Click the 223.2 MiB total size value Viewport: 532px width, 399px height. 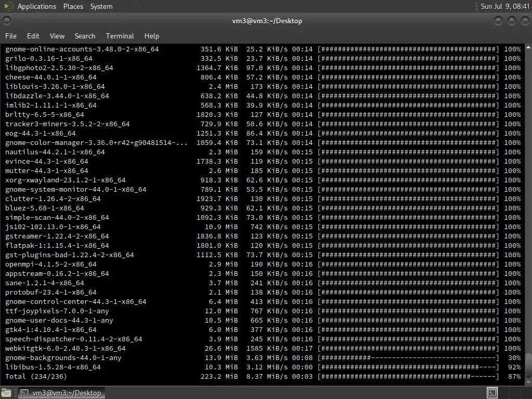(x=219, y=377)
